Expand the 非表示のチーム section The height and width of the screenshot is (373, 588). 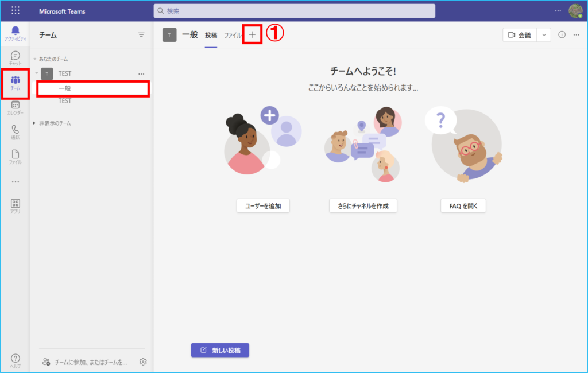(35, 123)
